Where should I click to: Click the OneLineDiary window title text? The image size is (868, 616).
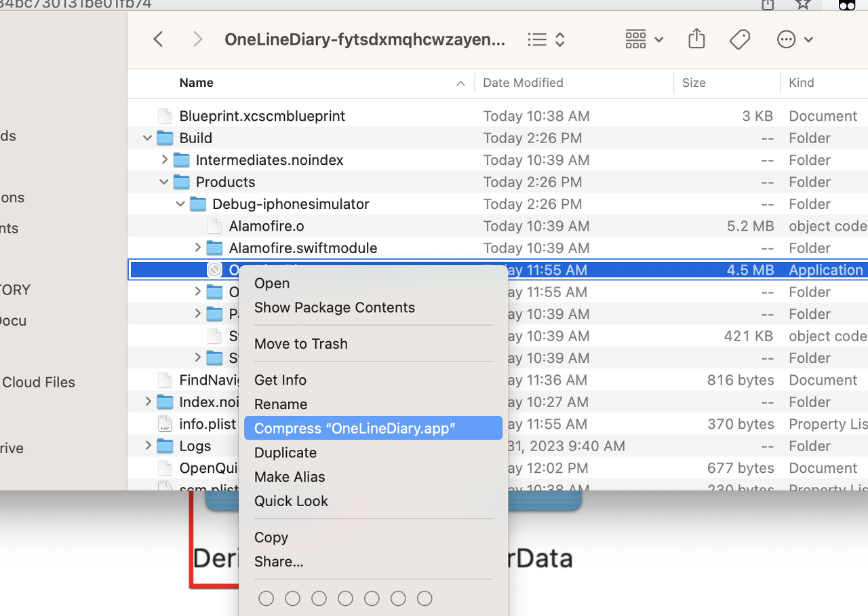click(365, 40)
